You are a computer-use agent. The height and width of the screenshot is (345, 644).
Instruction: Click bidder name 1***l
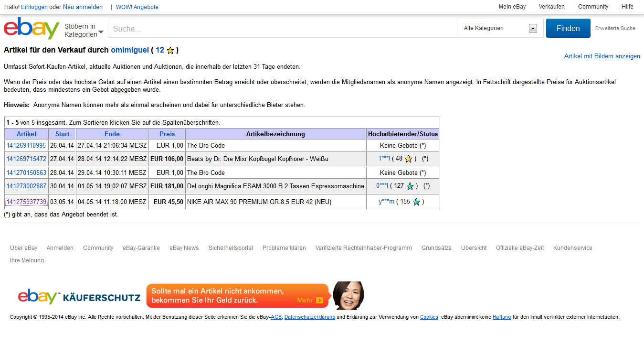pos(384,159)
